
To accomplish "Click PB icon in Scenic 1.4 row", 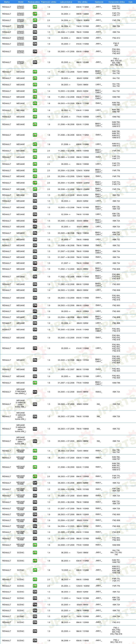I will (x=35, y=553).
